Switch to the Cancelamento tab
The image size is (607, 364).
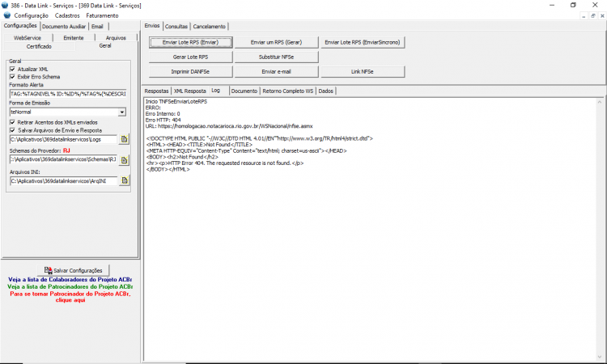click(210, 27)
